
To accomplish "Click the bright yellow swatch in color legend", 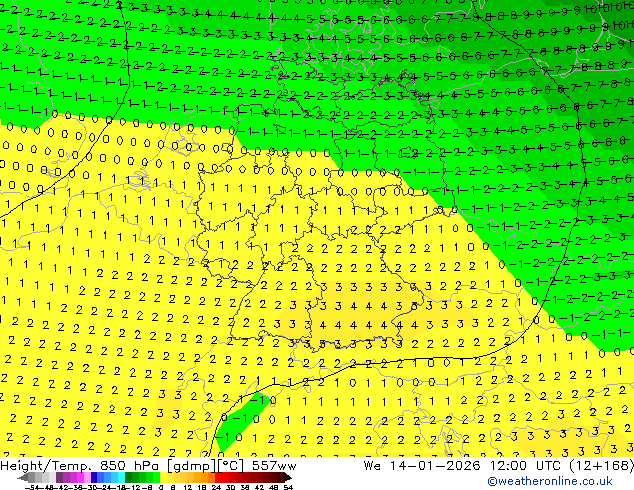I will coord(163,478).
